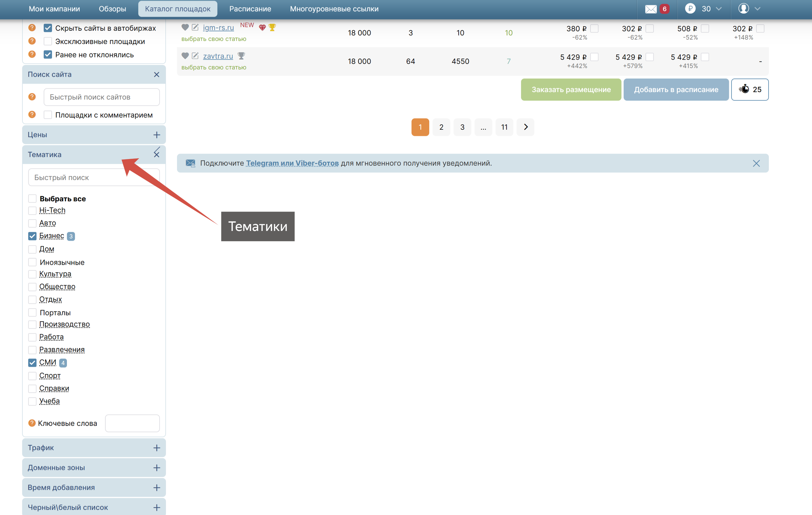Click the stopwatch icon button showing 25
The image size is (812, 515).
(x=749, y=90)
